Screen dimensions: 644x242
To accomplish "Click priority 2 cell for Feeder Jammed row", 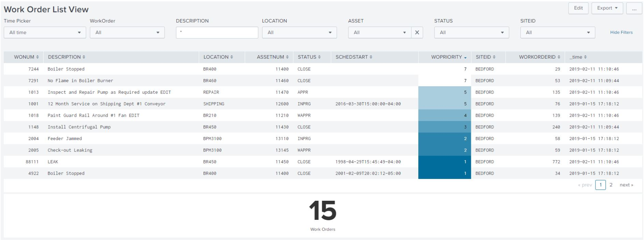I will [x=445, y=139].
